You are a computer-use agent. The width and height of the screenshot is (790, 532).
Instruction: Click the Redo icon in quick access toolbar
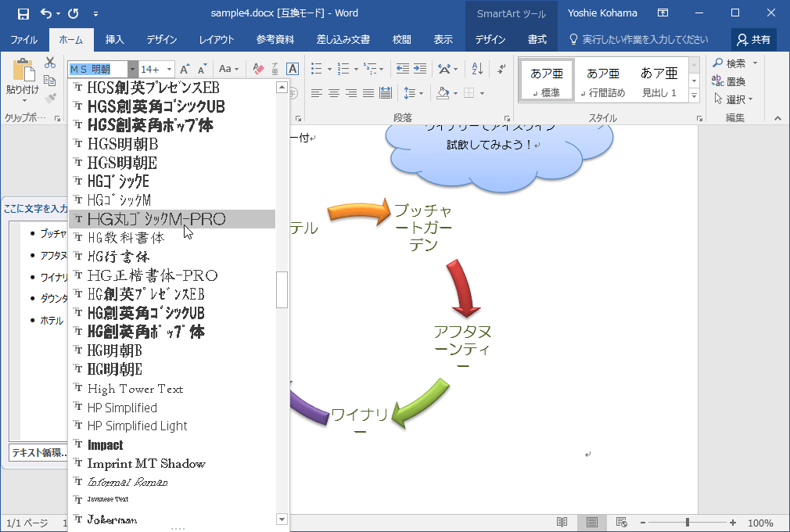pyautogui.click(x=74, y=13)
